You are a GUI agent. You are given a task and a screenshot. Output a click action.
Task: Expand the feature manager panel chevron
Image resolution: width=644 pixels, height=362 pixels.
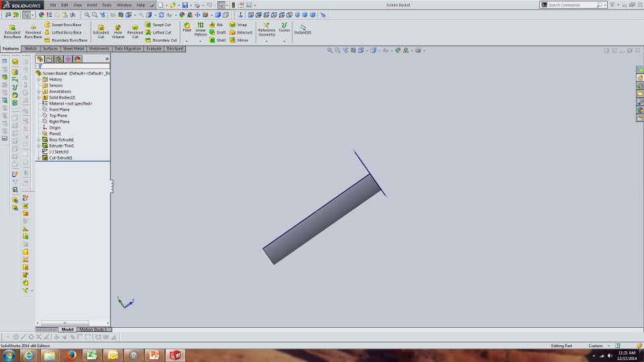(x=107, y=59)
